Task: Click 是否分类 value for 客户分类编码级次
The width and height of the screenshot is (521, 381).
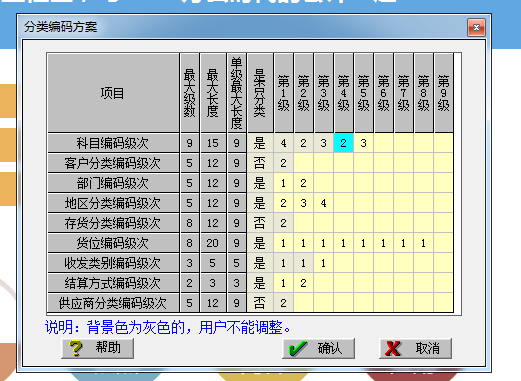Action: pyautogui.click(x=260, y=163)
